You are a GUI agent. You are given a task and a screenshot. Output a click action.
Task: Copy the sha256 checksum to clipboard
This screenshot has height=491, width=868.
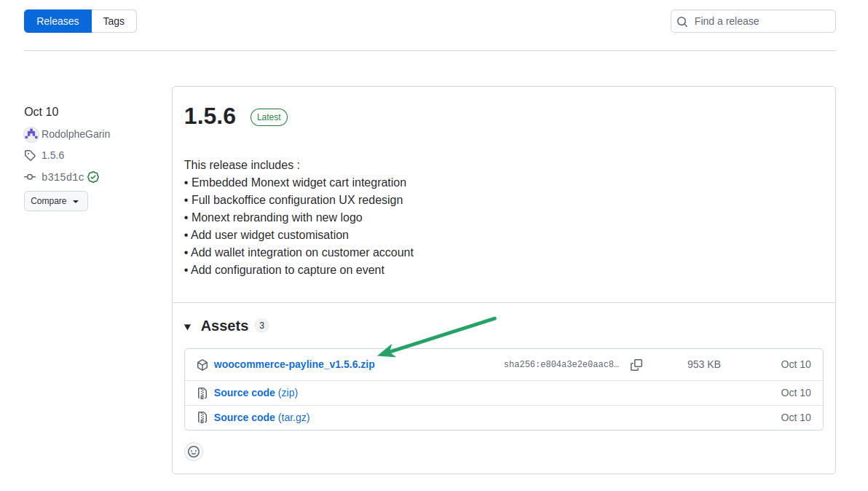(636, 365)
